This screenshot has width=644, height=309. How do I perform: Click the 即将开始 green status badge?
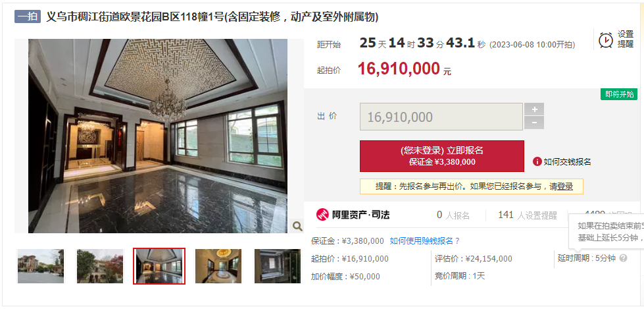[x=619, y=94]
